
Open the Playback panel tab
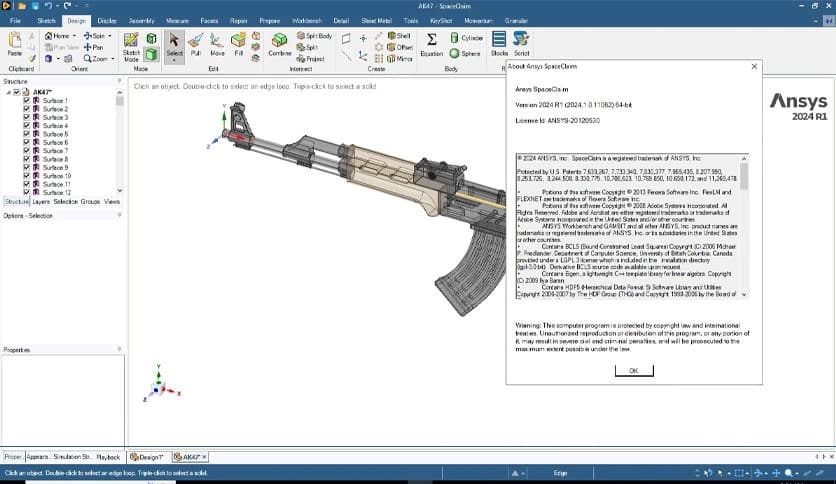point(108,457)
